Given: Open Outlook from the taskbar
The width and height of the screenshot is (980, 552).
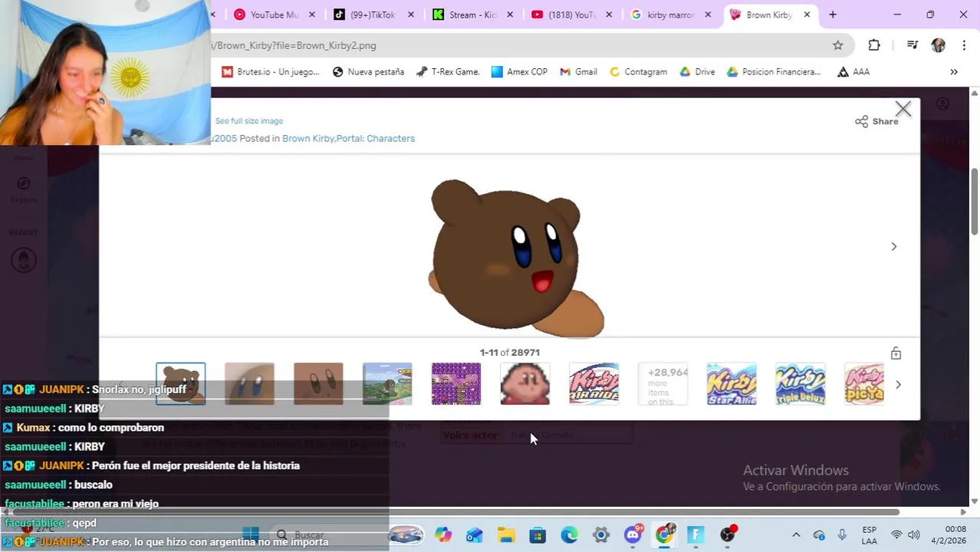Looking at the screenshot, I should coord(475,534).
